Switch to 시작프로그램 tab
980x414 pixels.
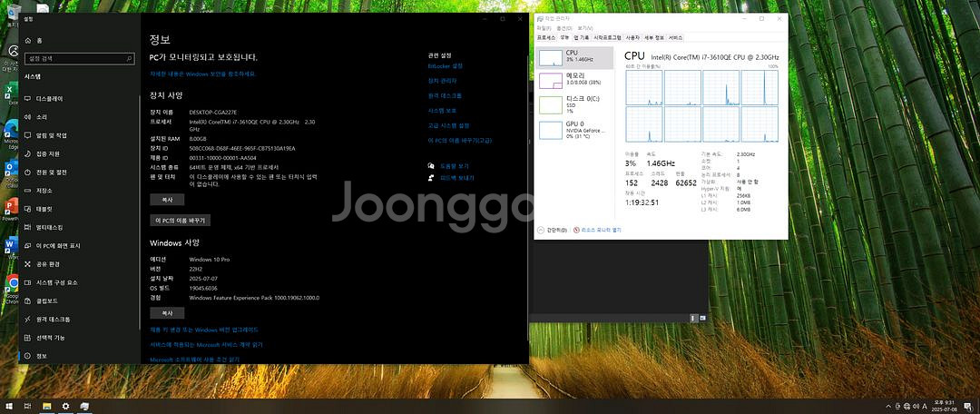point(607,38)
